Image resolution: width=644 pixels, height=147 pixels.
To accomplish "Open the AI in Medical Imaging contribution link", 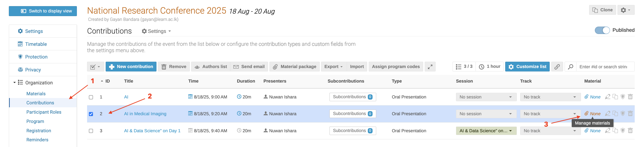I will click(x=145, y=114).
